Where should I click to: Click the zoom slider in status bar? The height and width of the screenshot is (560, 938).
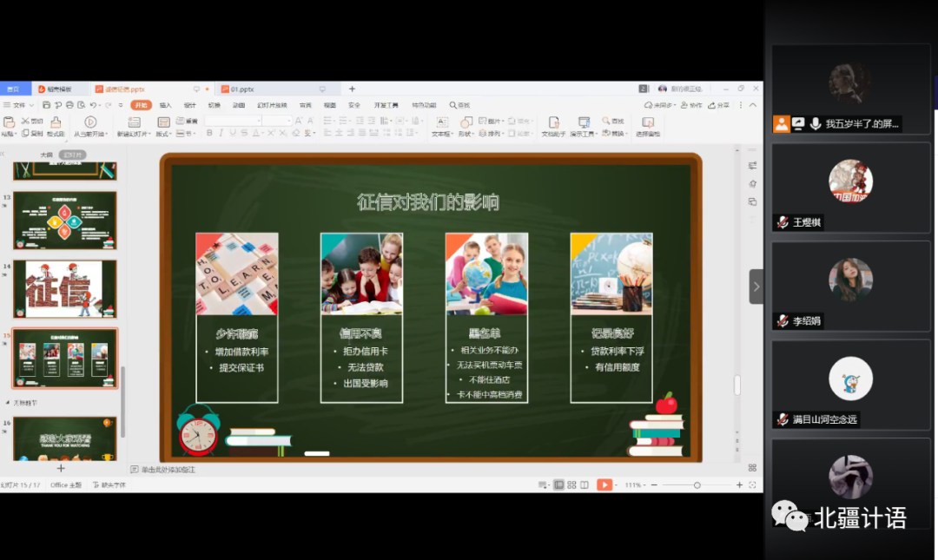click(697, 484)
